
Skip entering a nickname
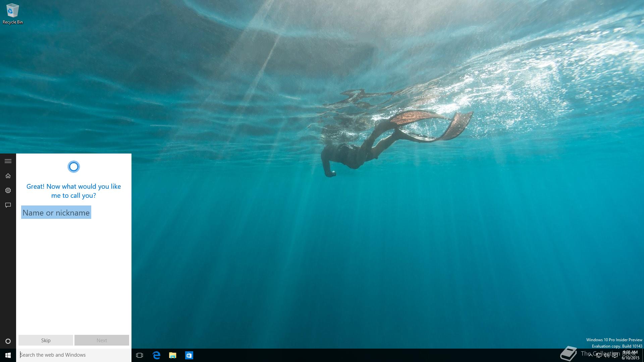coord(46,340)
